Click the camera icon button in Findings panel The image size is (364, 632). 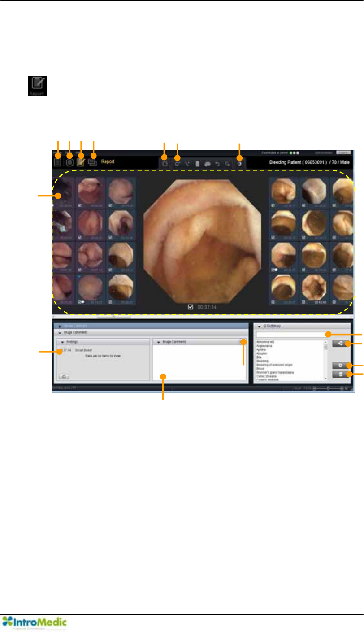tap(64, 376)
